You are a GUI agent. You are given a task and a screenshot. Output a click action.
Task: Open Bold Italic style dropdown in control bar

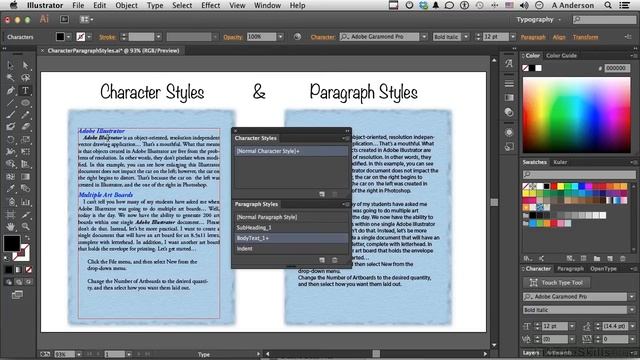tap(466, 37)
